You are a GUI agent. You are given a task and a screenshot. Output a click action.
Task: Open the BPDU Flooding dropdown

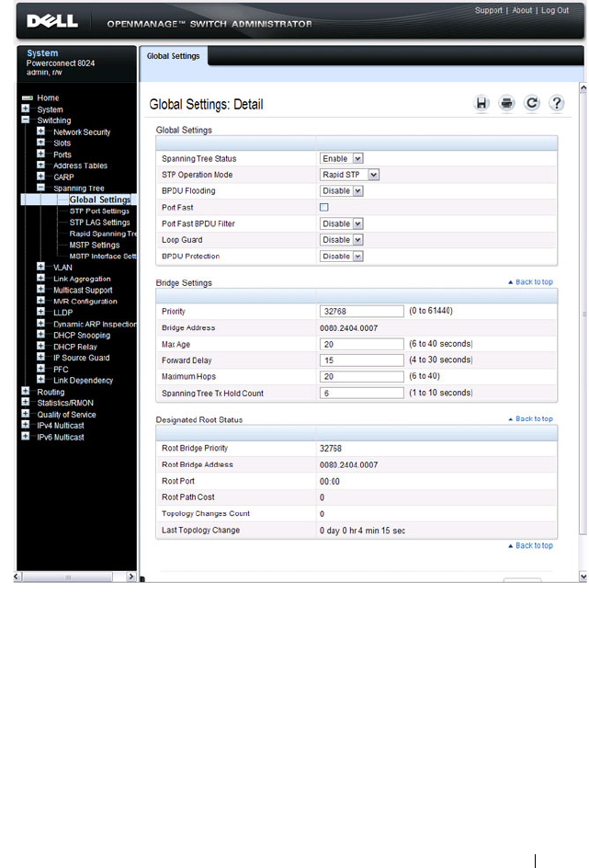341,191
